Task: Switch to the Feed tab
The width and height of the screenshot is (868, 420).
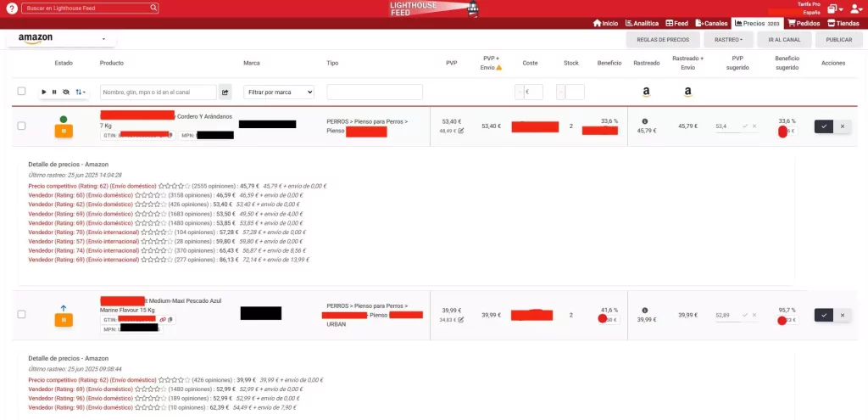Action: point(677,23)
